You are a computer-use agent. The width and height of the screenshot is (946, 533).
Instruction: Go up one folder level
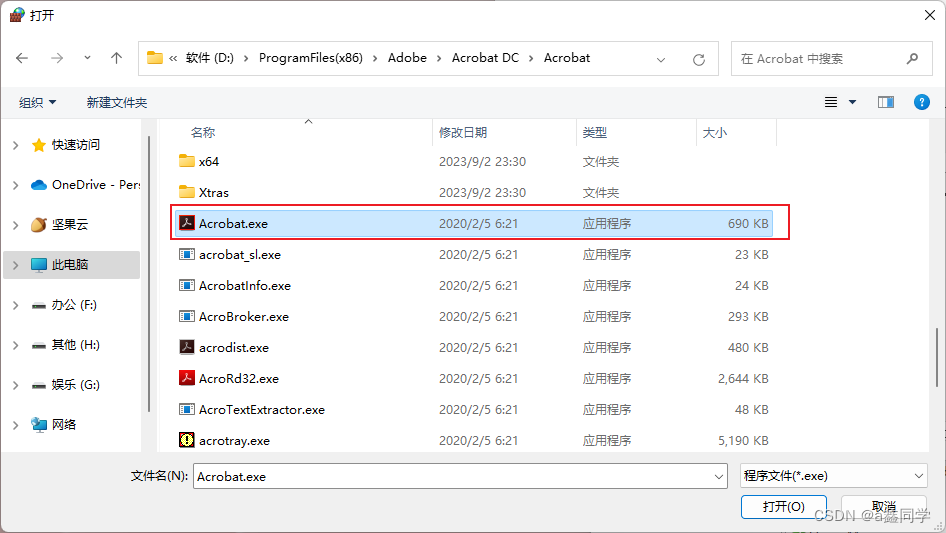click(x=116, y=58)
